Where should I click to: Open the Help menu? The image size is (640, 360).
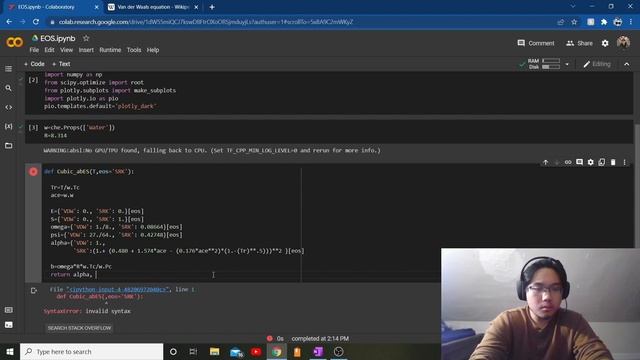(x=153, y=50)
